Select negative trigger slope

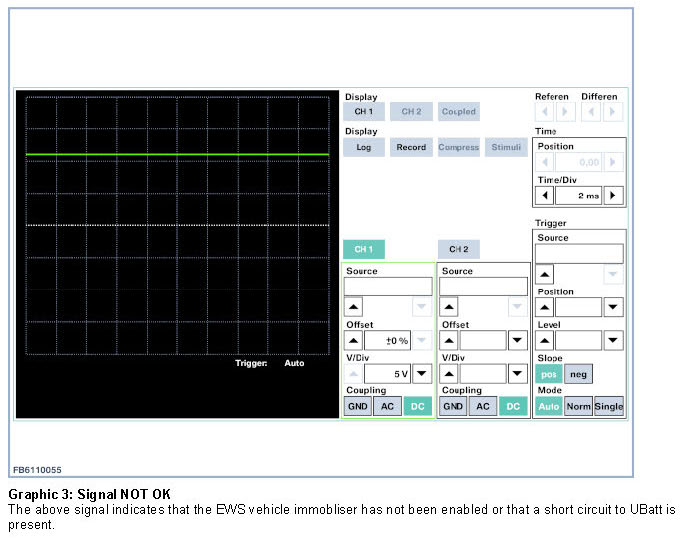[x=578, y=373]
